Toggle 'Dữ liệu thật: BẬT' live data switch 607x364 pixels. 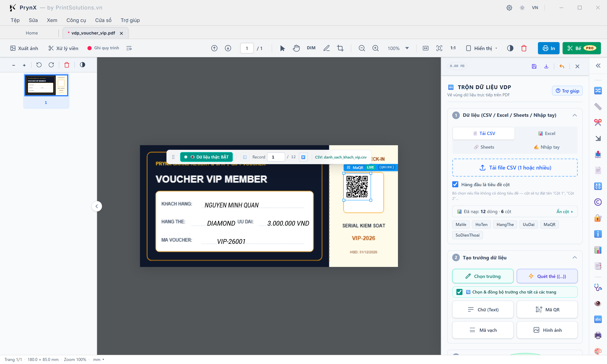click(x=206, y=157)
